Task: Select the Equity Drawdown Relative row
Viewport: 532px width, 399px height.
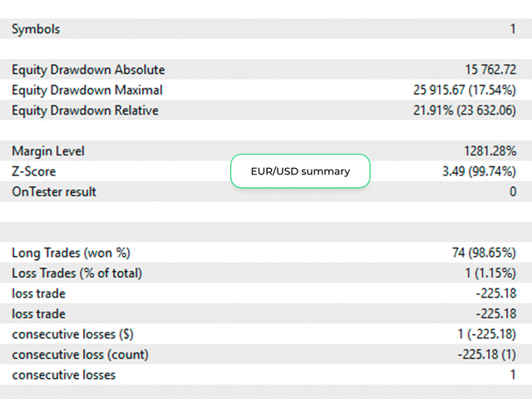Action: 266,110
